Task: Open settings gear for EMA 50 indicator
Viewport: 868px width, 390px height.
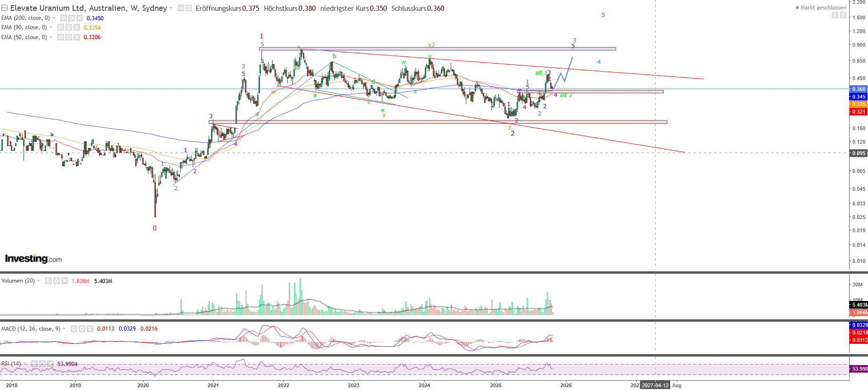Action: (69, 37)
